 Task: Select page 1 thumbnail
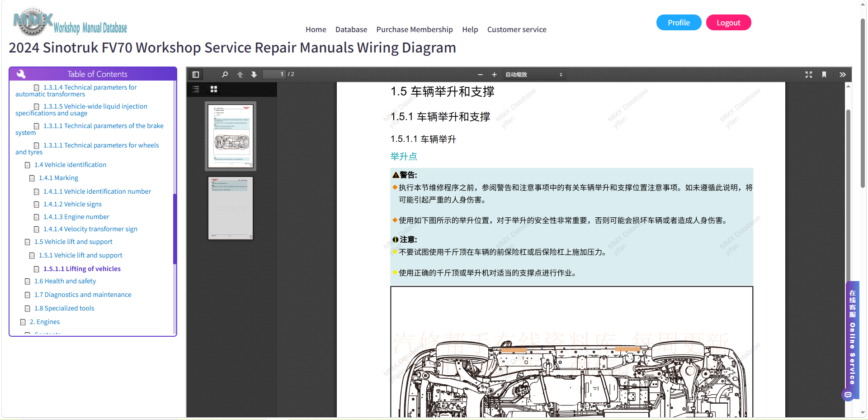point(231,136)
